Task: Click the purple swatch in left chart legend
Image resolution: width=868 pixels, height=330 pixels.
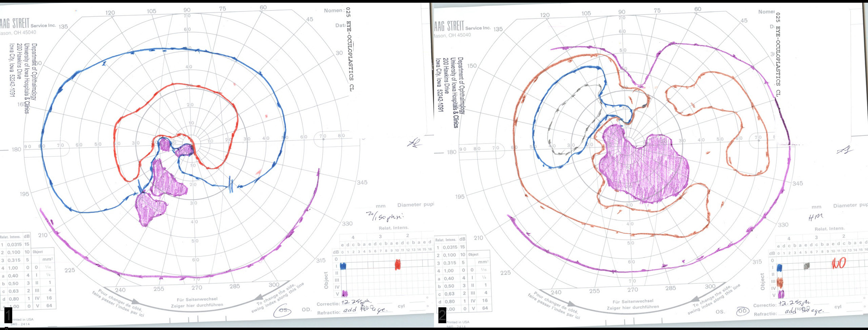Action: (x=345, y=293)
